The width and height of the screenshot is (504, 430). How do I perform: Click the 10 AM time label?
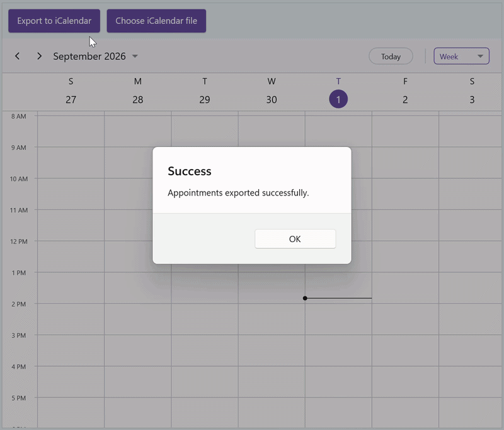[19, 179]
